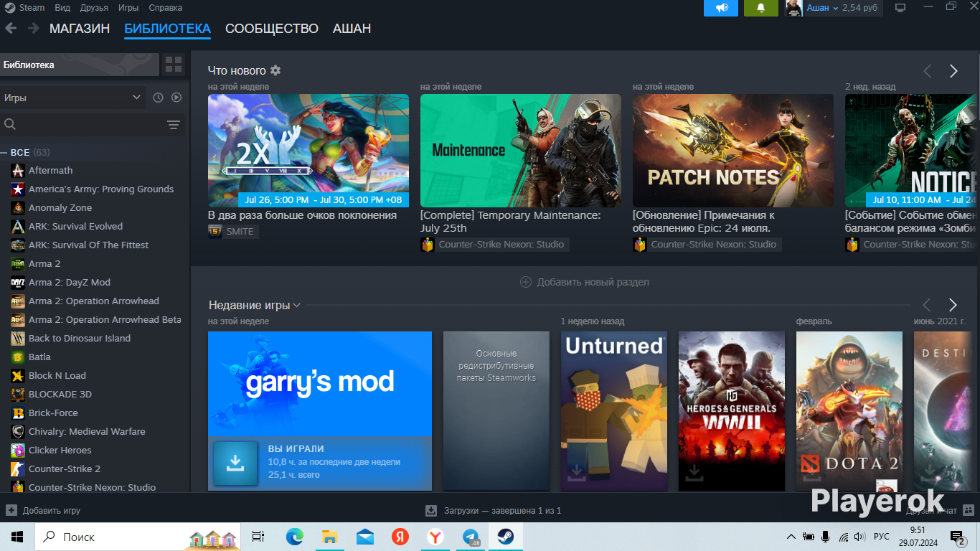980x551 pixels.
Task: Click the forward navigation arrow
Action: click(x=33, y=28)
